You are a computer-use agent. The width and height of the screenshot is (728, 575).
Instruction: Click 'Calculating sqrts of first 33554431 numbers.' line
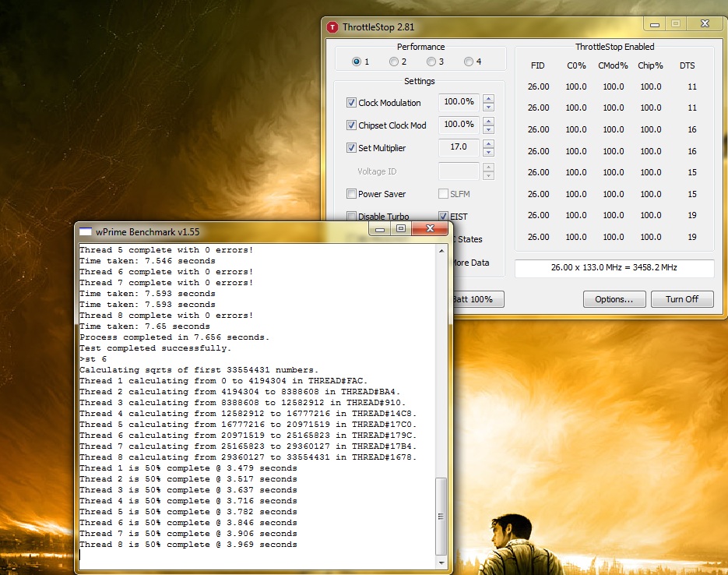click(x=199, y=370)
